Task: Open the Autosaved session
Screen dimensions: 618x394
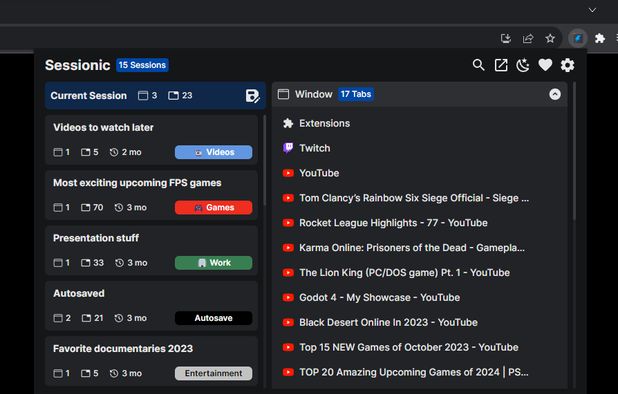Action: (x=151, y=305)
